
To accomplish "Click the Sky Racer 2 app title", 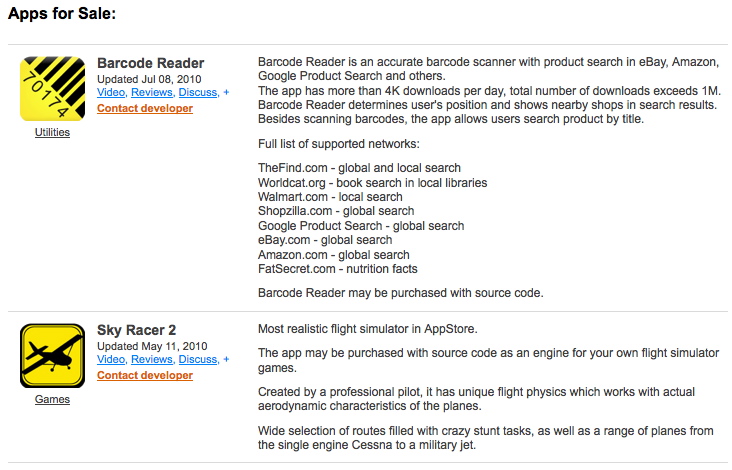I will pos(136,330).
